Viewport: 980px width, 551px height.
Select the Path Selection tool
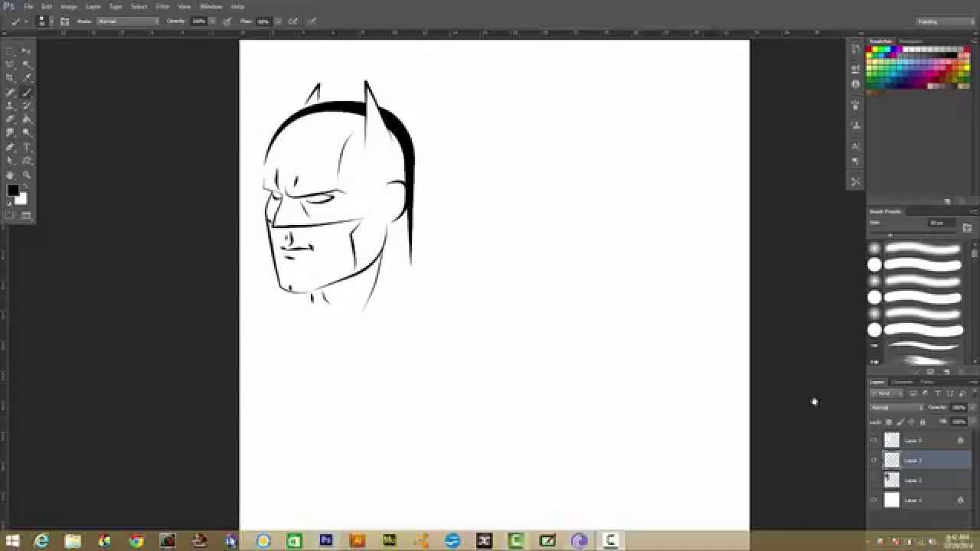pos(11,161)
